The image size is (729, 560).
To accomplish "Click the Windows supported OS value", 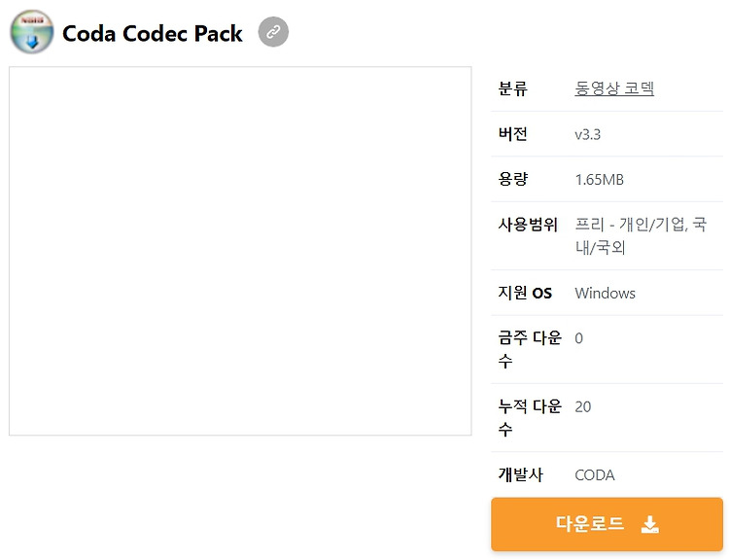I will [x=605, y=293].
